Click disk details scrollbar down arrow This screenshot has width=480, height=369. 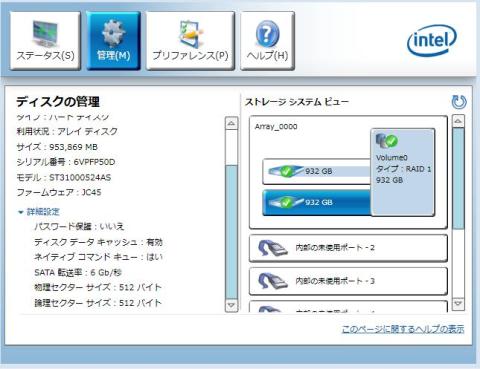231,305
